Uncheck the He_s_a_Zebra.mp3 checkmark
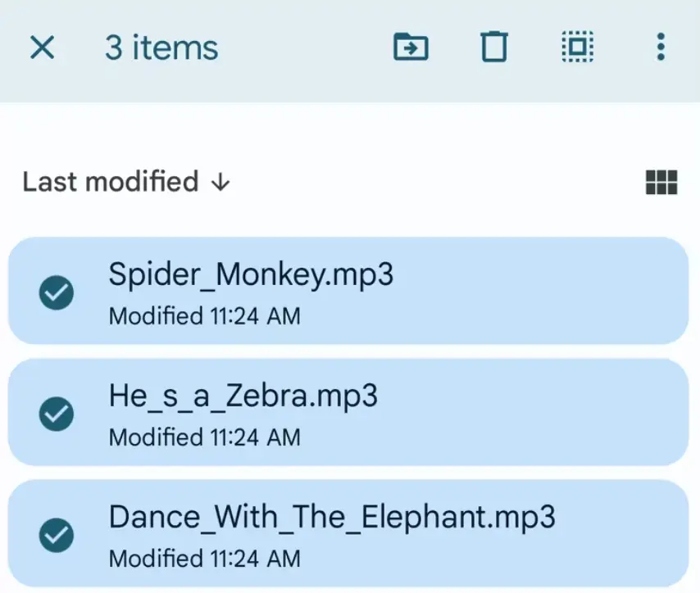Screen dimensions: 700x593 pos(57,414)
